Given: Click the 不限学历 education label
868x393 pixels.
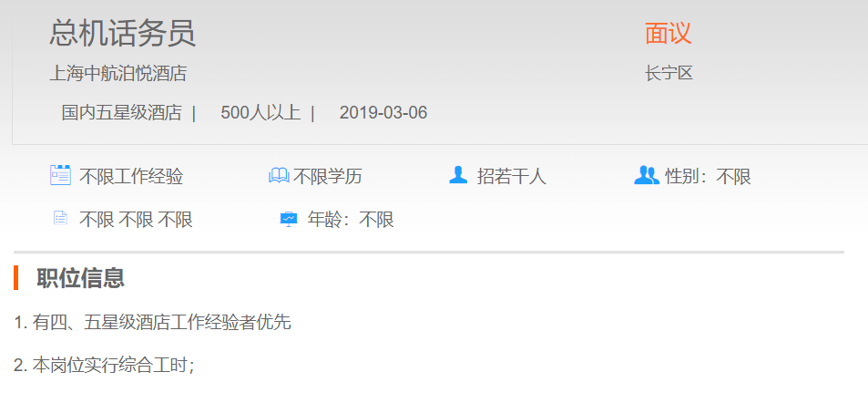Looking at the screenshot, I should tap(328, 177).
